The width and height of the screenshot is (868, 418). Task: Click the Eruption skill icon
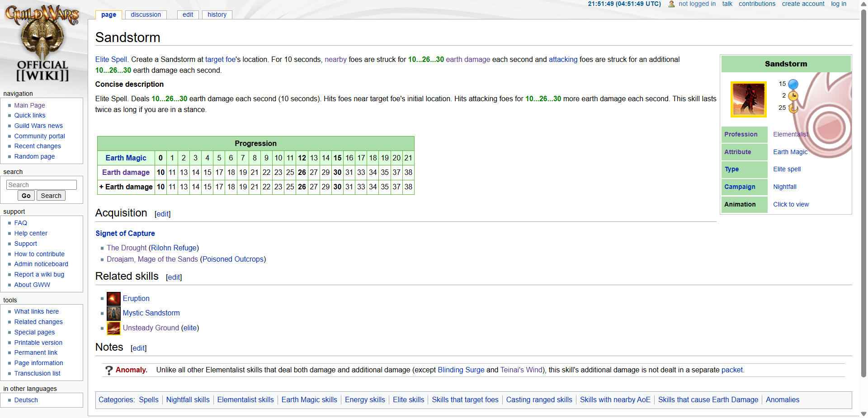point(113,299)
